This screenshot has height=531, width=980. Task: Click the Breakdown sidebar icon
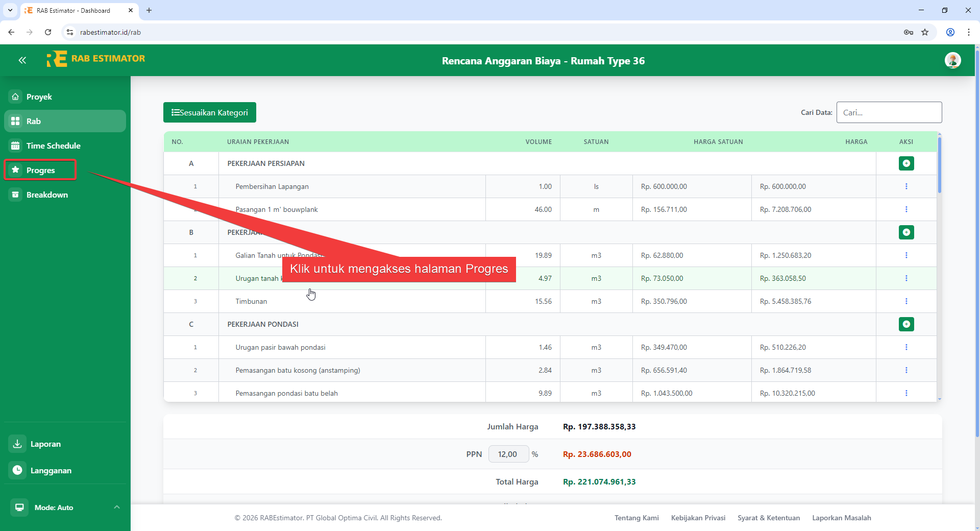point(15,195)
